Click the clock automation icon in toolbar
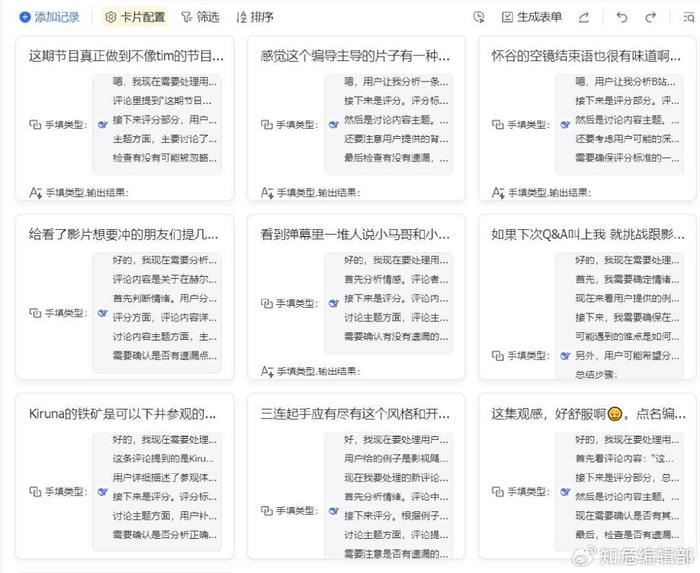Viewport: 700px width, 573px height. 479,17
